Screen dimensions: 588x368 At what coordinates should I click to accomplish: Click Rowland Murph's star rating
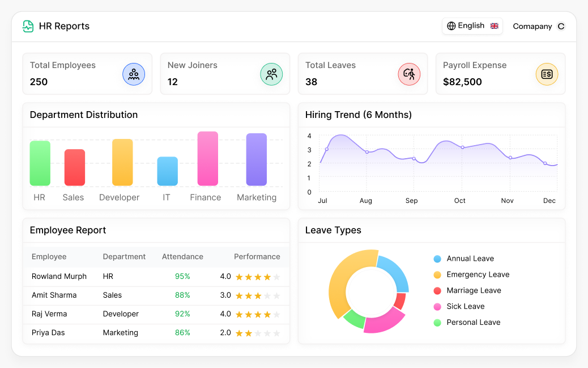[258, 277]
